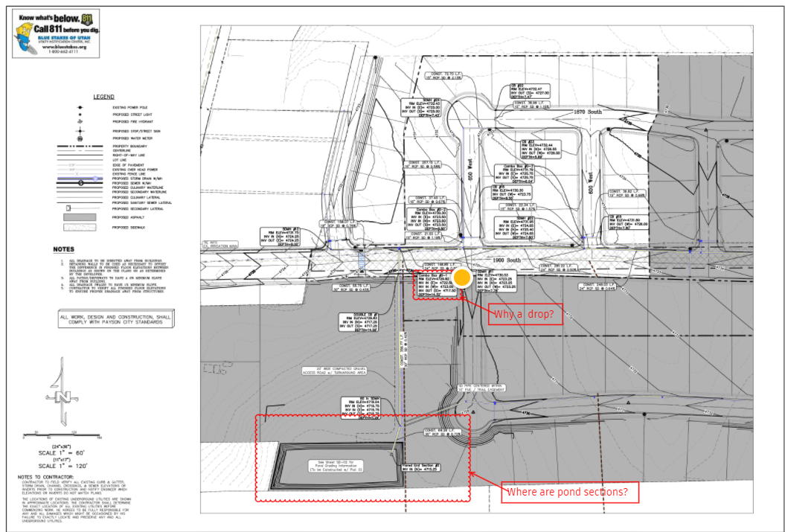Select the stop/street sign symbol in legend
Screen dimensions: 785x532
80,131
